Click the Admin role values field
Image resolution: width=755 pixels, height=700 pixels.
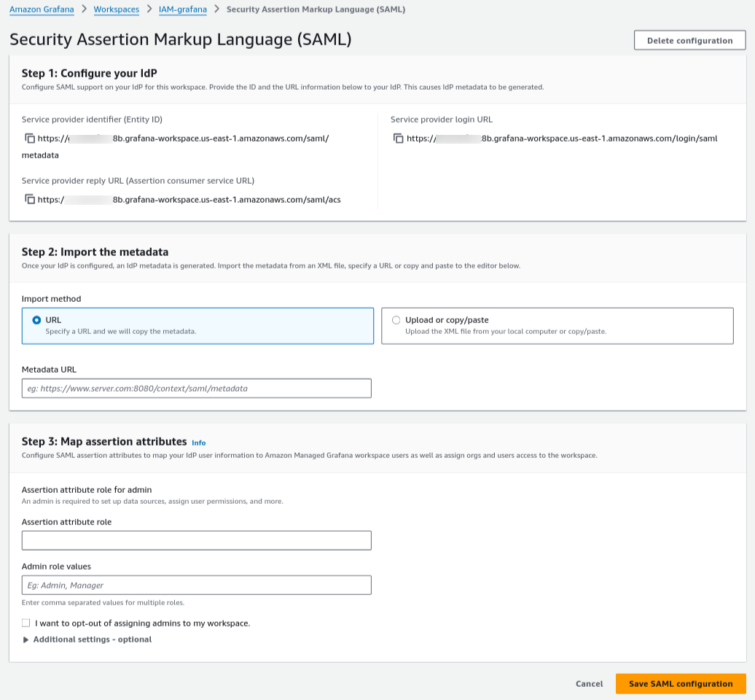coord(197,585)
